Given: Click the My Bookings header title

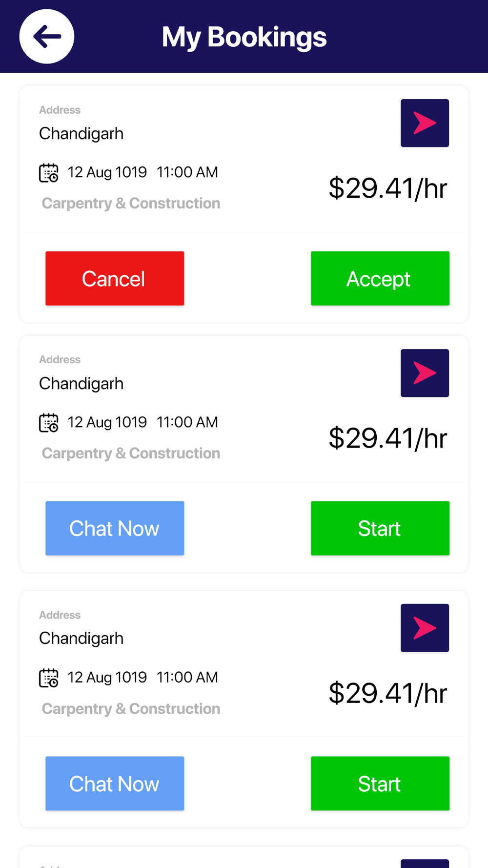Looking at the screenshot, I should tap(244, 37).
